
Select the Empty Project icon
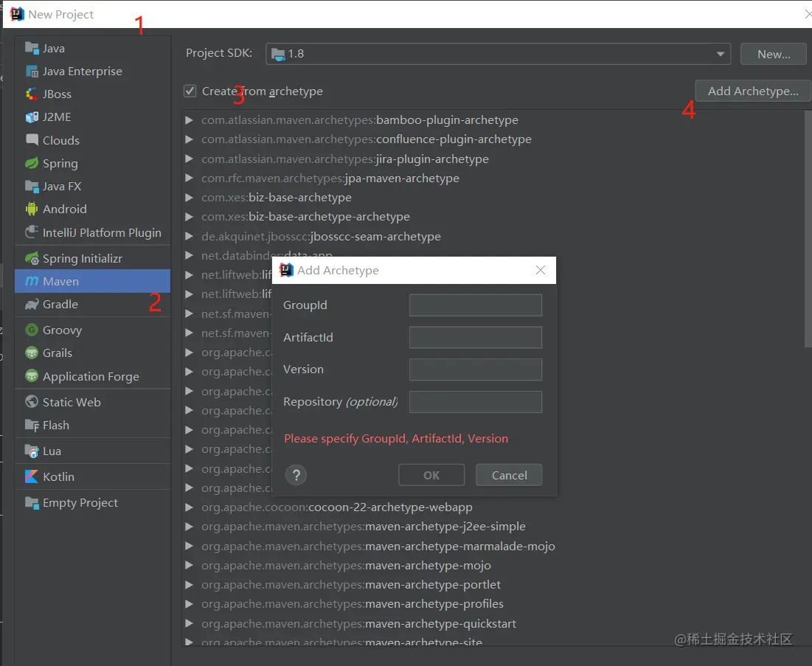tap(32, 502)
